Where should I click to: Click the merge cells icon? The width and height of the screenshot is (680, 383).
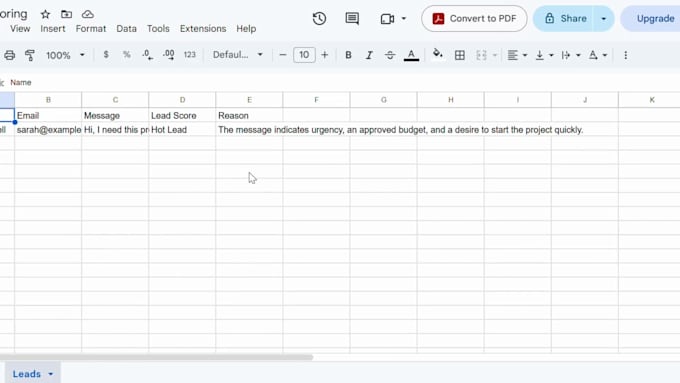pos(481,55)
